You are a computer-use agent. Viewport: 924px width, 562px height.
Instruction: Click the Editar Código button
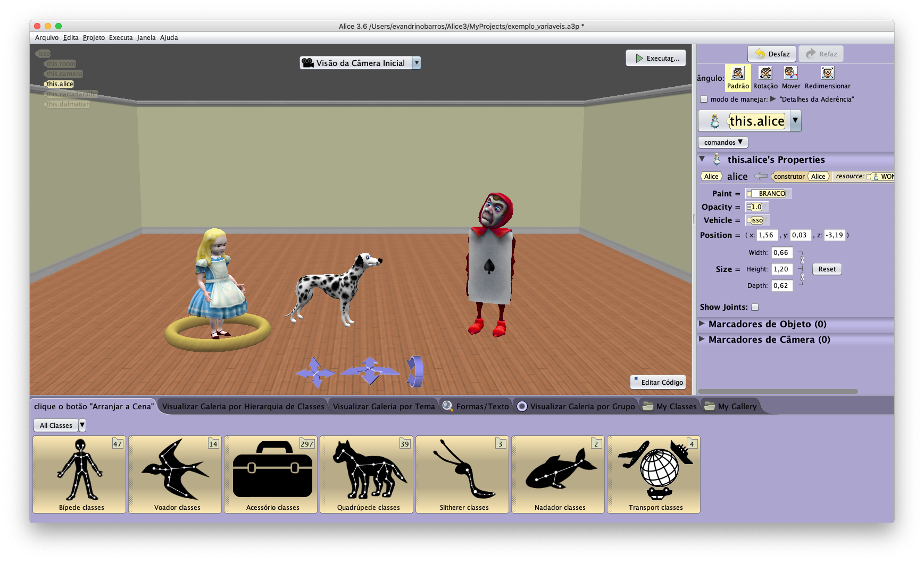pos(657,382)
